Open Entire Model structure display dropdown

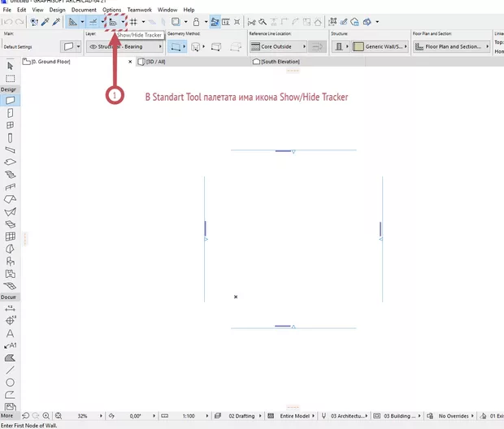[297, 416]
